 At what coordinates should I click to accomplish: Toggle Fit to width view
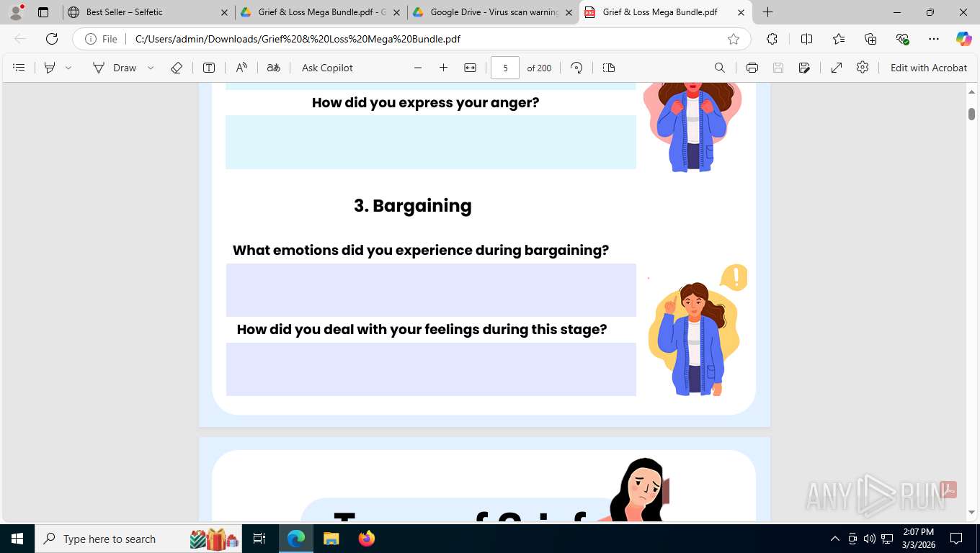click(x=471, y=68)
